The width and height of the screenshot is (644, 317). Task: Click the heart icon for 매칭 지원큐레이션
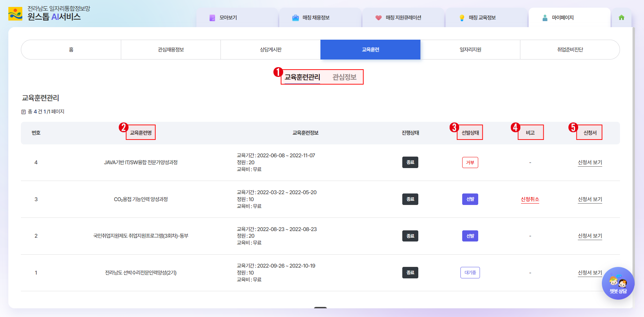[x=378, y=18]
